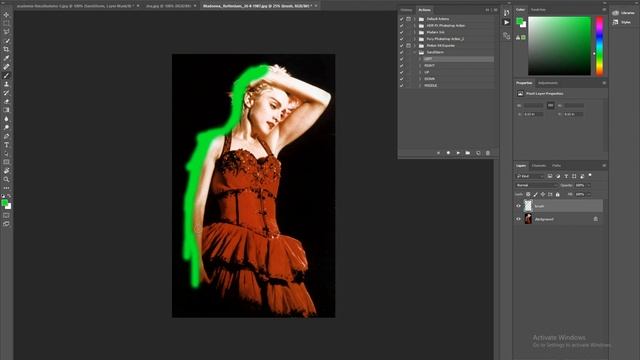Select the Blur tool
The width and height of the screenshot is (640, 360).
click(6, 119)
